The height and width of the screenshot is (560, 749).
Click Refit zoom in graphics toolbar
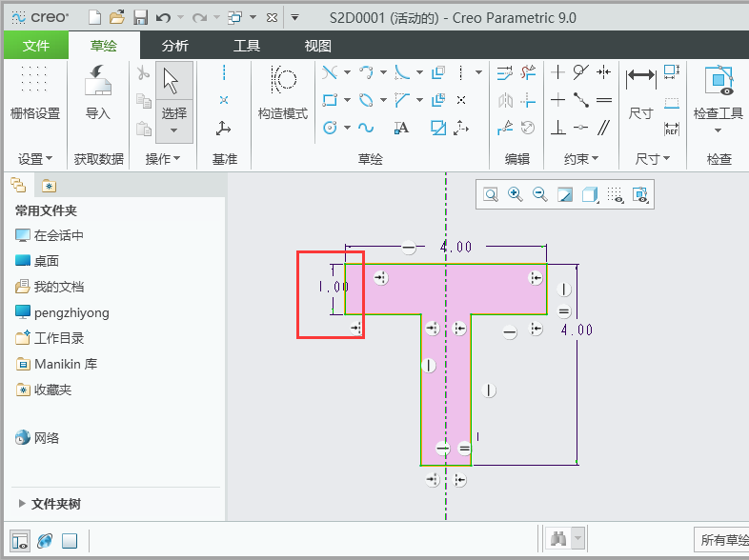(491, 195)
